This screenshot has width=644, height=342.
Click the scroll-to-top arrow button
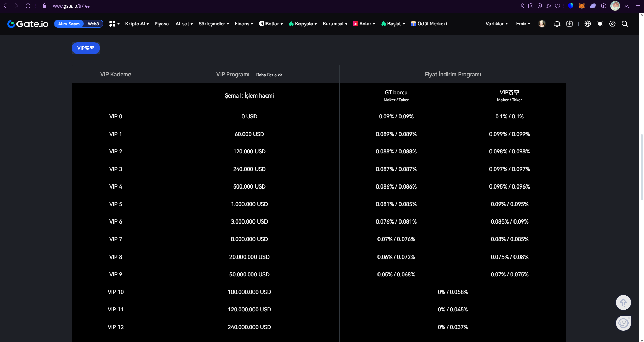pyautogui.click(x=623, y=303)
